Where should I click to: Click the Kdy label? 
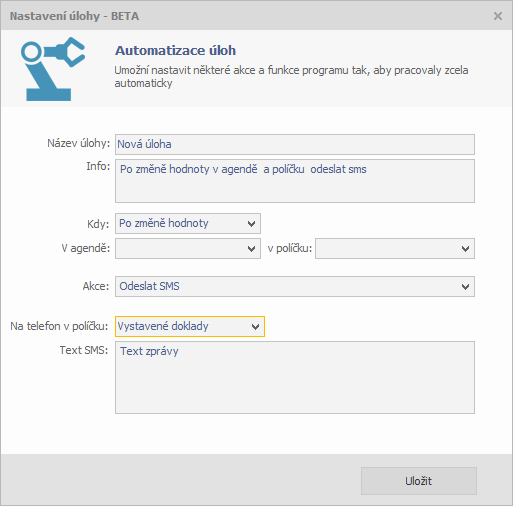click(98, 224)
